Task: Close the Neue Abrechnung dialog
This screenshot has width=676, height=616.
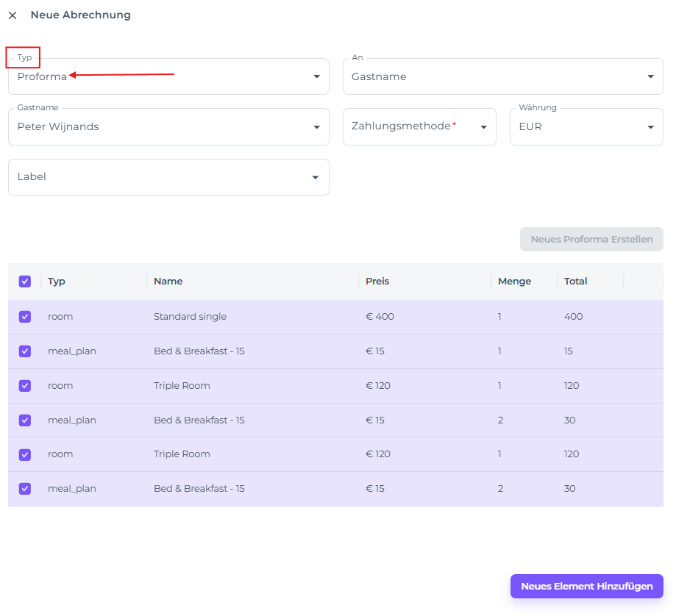Action: coord(13,15)
